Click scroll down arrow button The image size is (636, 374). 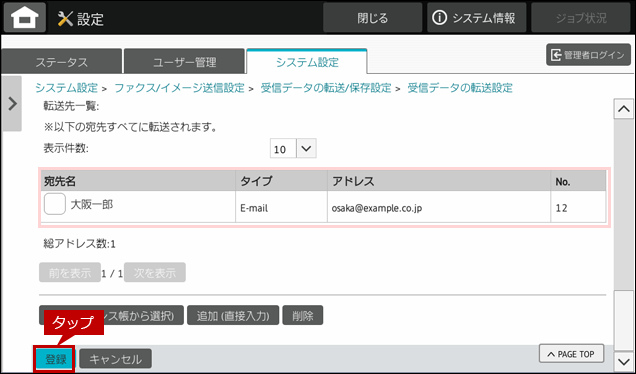point(623,361)
